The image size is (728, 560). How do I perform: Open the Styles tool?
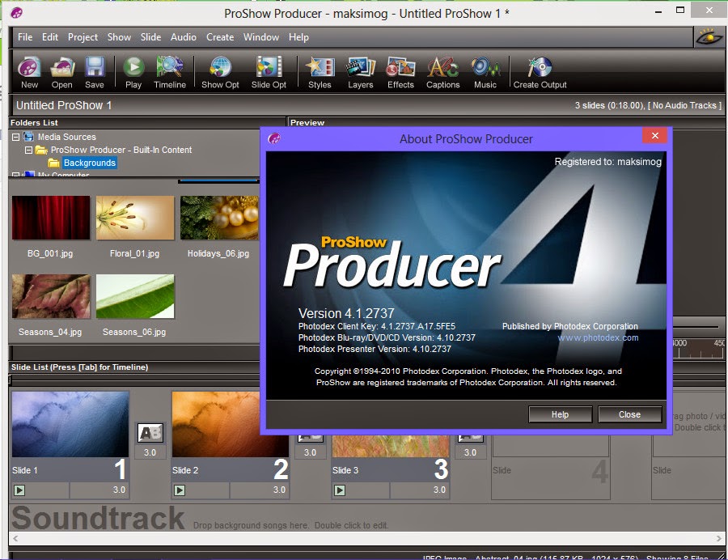click(x=320, y=72)
